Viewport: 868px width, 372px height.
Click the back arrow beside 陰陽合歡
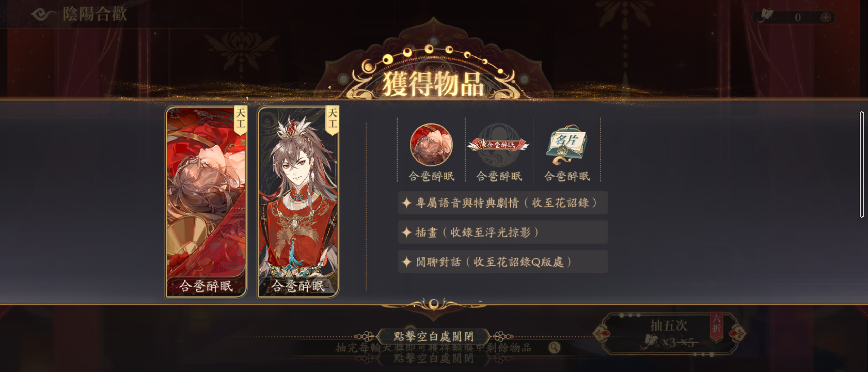pos(43,14)
